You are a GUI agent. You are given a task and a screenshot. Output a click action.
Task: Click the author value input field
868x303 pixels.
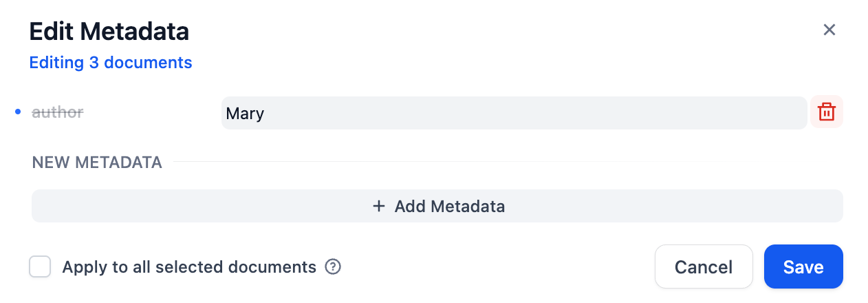[513, 113]
